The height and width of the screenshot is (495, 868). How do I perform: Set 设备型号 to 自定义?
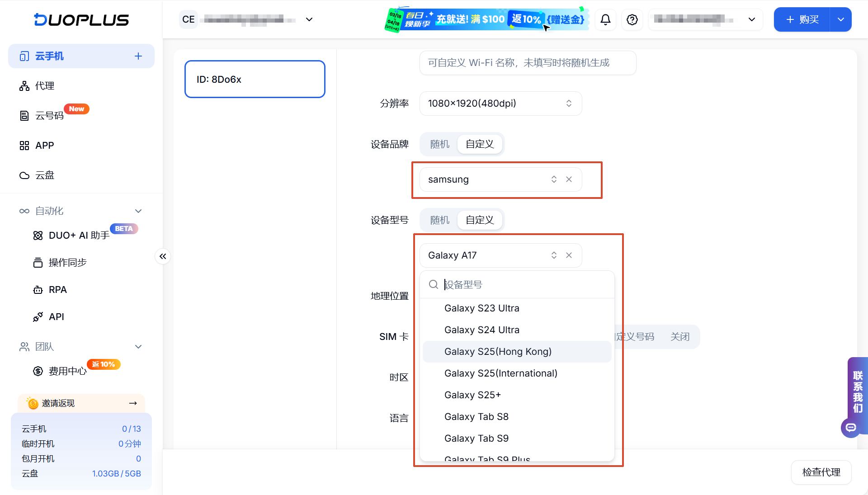[x=480, y=220]
